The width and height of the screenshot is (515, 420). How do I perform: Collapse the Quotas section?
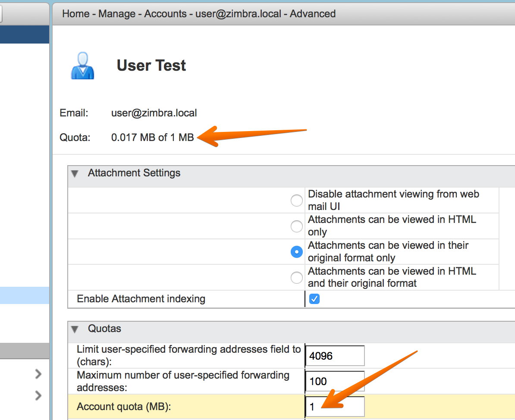click(75, 329)
